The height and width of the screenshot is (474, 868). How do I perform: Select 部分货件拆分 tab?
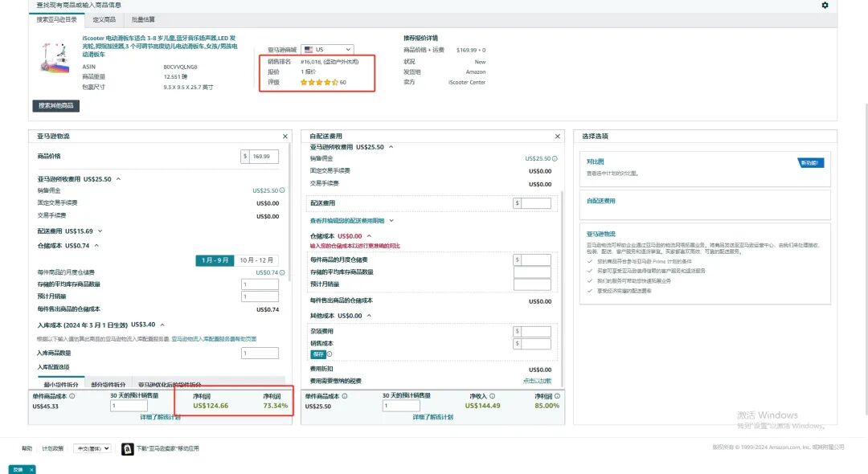pos(108,384)
